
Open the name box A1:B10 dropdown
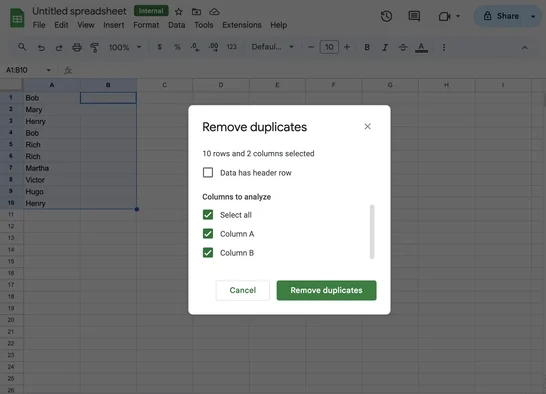tap(48, 70)
